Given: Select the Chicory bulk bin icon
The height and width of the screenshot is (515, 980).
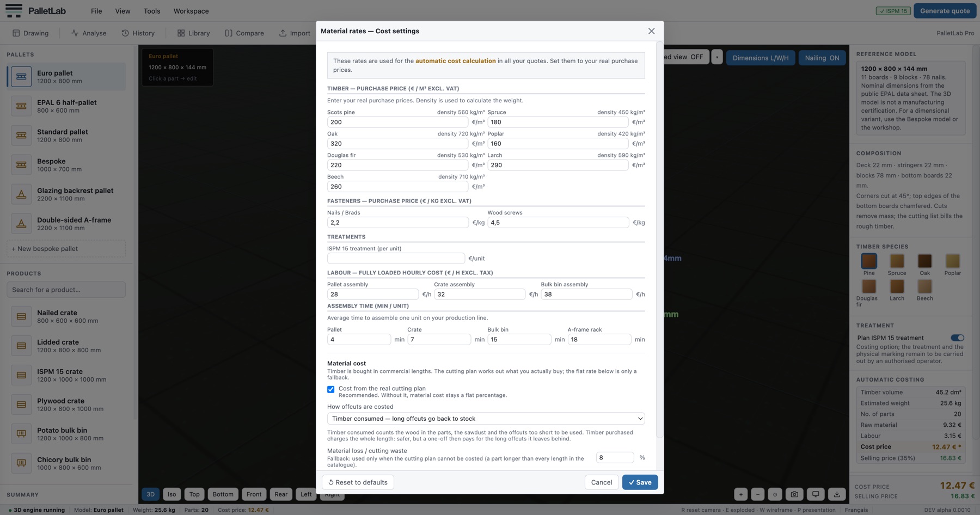Looking at the screenshot, I should [21, 463].
